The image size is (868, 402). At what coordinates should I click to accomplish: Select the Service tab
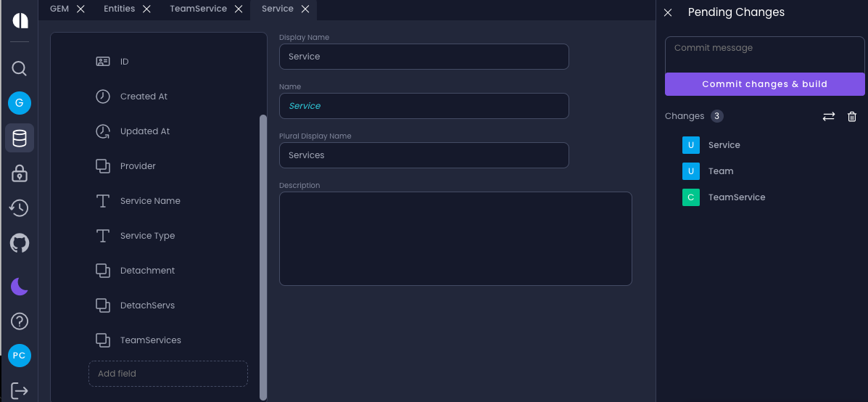tap(277, 9)
